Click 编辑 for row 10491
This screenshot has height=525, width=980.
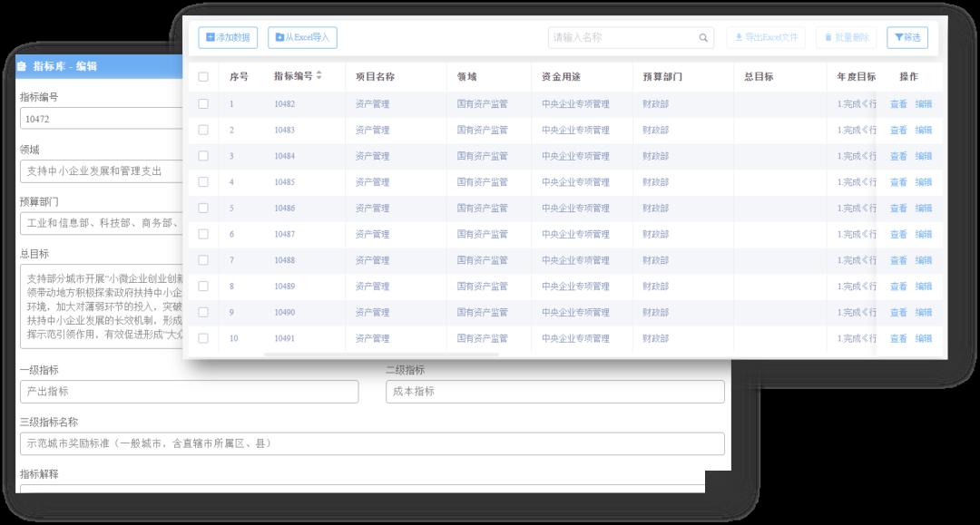[923, 339]
